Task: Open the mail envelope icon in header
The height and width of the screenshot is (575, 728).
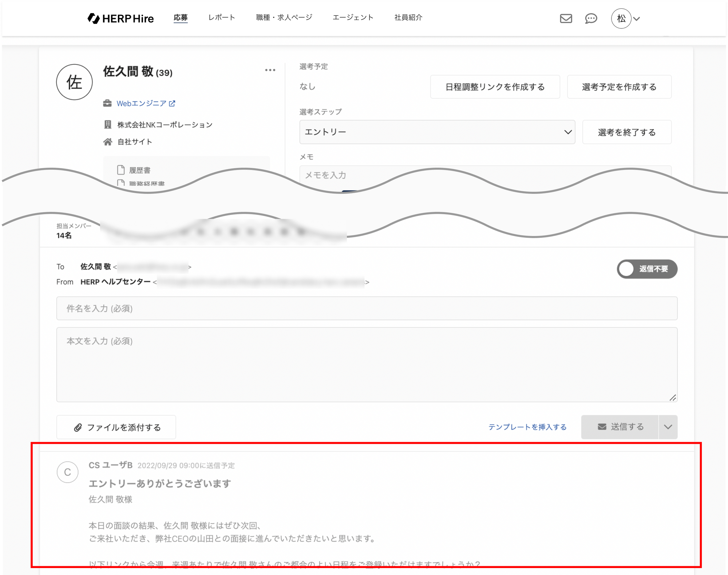Action: tap(566, 19)
